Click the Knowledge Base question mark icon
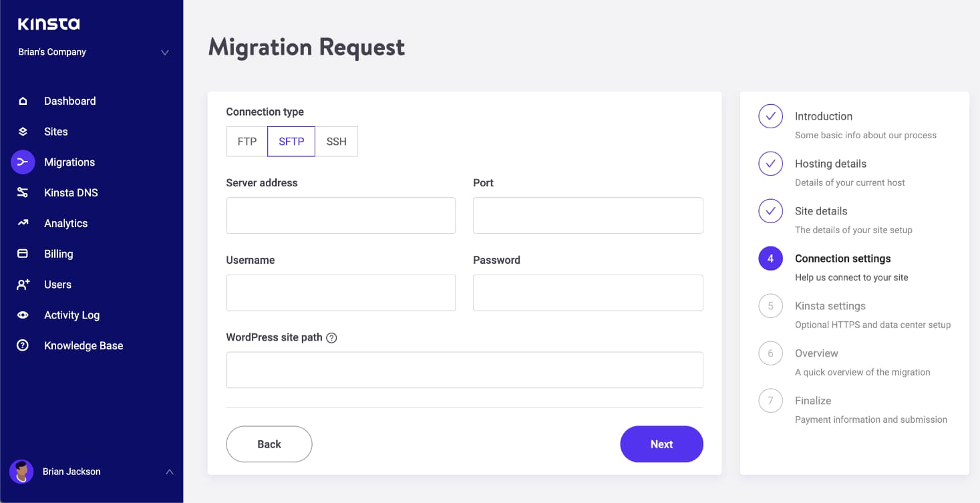This screenshot has width=980, height=503. (x=23, y=345)
